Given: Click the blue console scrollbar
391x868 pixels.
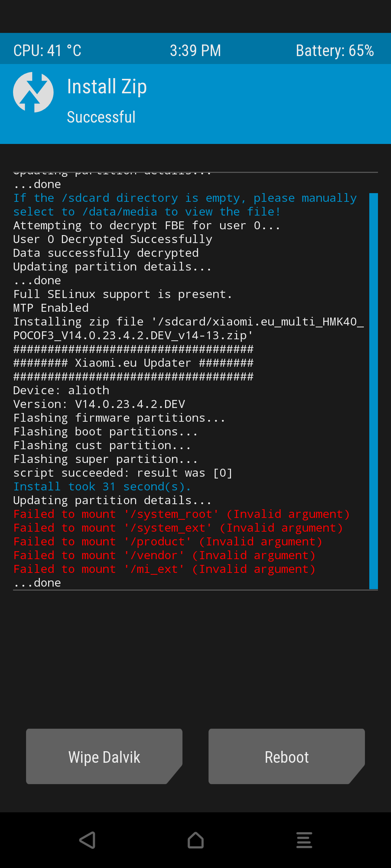Looking at the screenshot, I should (373, 391).
